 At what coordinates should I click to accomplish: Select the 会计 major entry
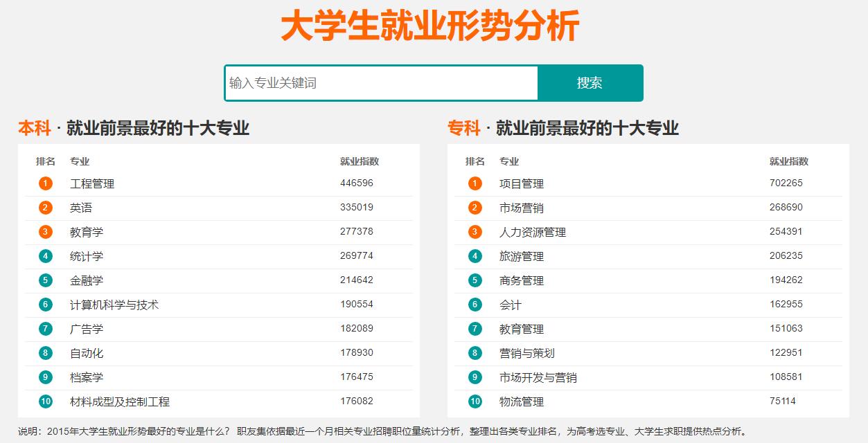pyautogui.click(x=511, y=305)
